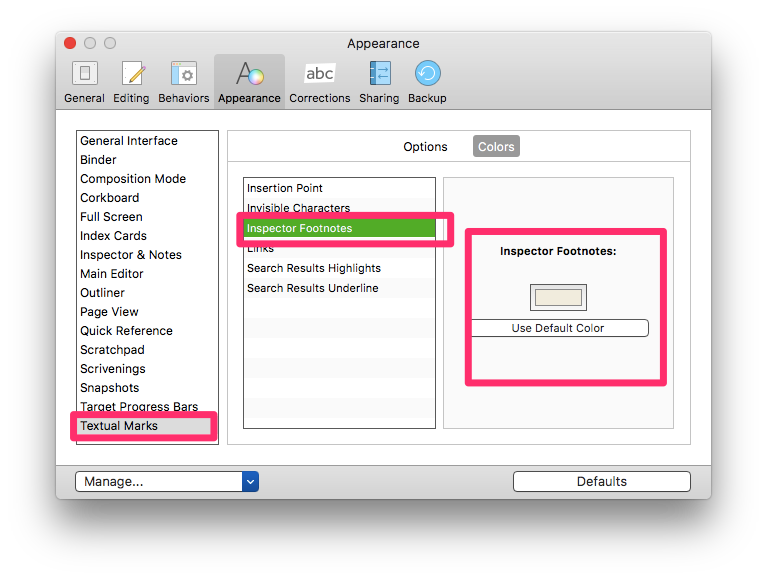Image resolution: width=767 pixels, height=579 pixels.
Task: Select Composition Mode in the list
Action: click(x=147, y=179)
